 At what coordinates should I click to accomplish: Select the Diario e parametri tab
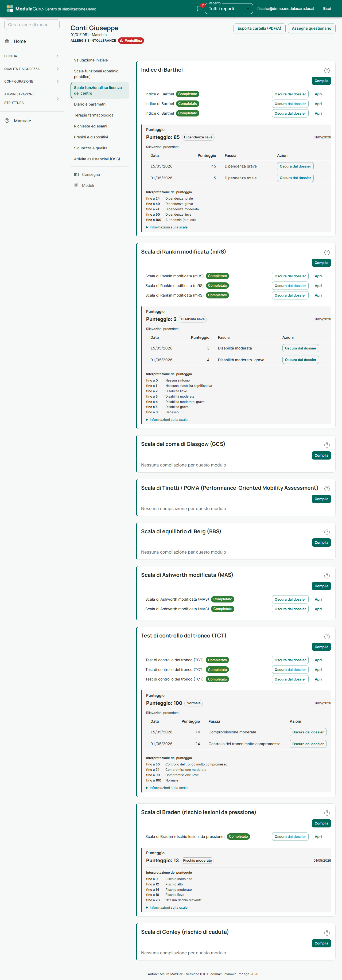pos(90,104)
